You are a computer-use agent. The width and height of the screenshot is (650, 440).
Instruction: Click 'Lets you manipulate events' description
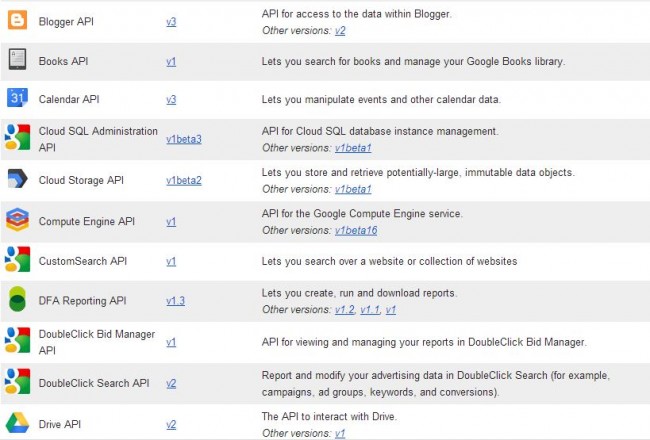point(381,100)
